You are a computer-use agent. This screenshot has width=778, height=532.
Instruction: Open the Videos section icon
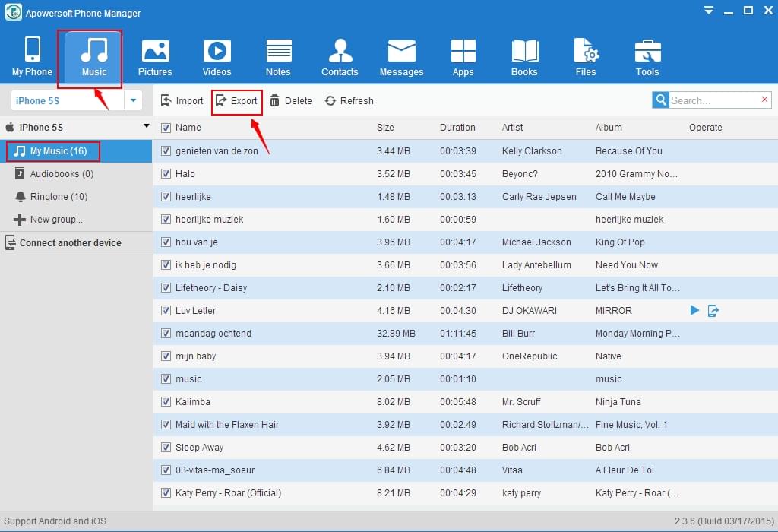click(217, 52)
